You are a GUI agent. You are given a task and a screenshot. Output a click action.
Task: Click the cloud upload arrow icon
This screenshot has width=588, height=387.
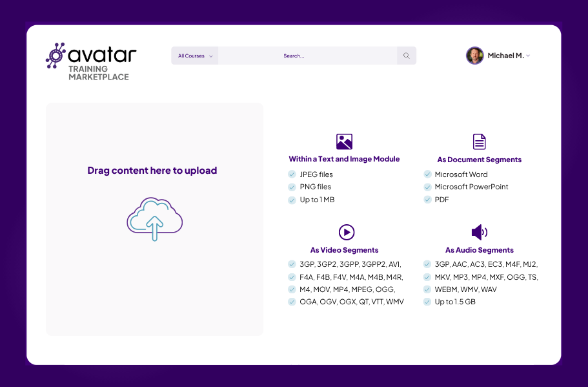pos(154,220)
